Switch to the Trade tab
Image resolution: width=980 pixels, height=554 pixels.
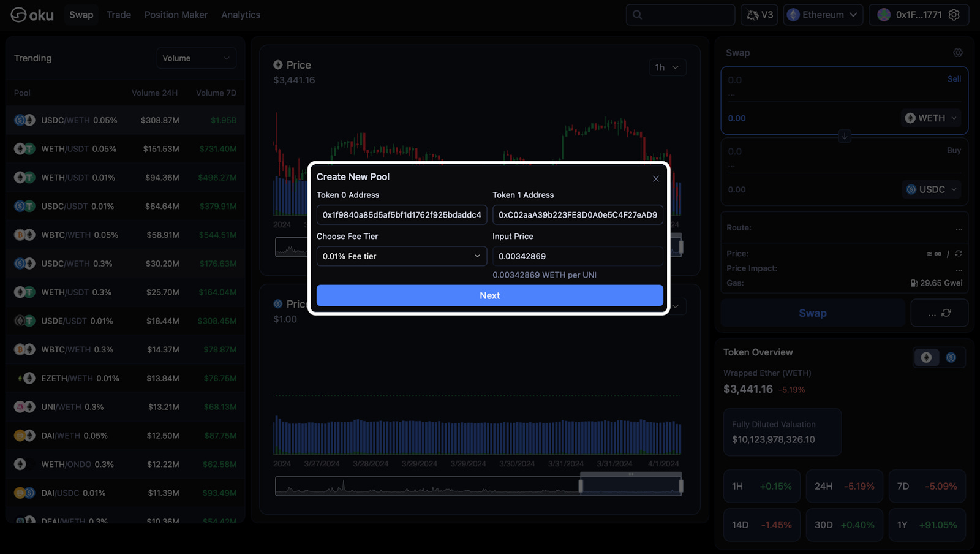(x=118, y=14)
